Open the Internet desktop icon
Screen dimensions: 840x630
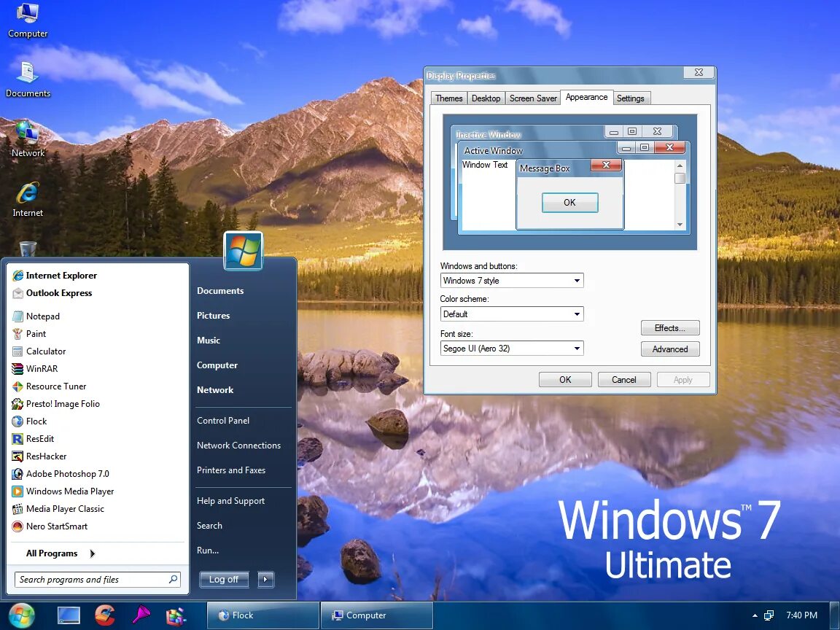27,199
